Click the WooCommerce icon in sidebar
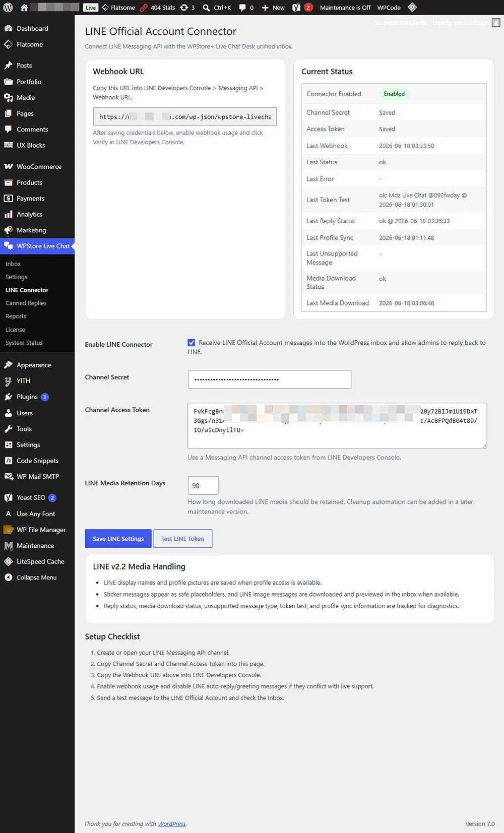Image resolution: width=504 pixels, height=833 pixels. click(8, 167)
